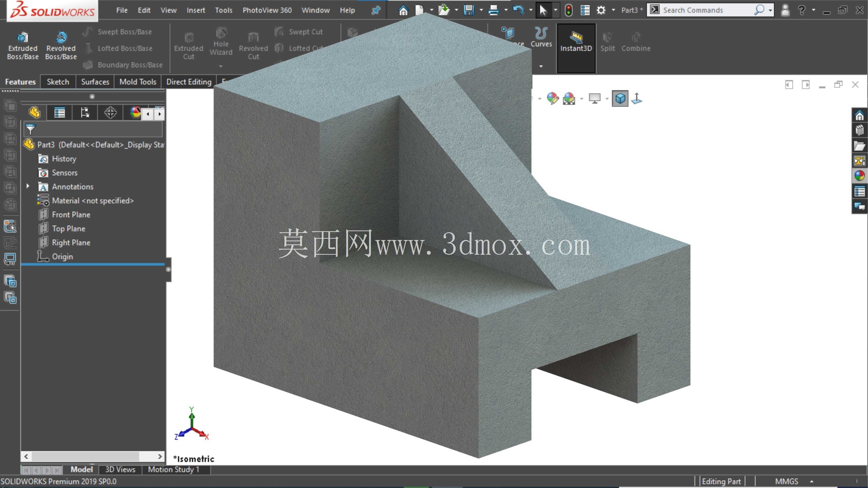Open the Home icon in top toolbar

pos(403,10)
